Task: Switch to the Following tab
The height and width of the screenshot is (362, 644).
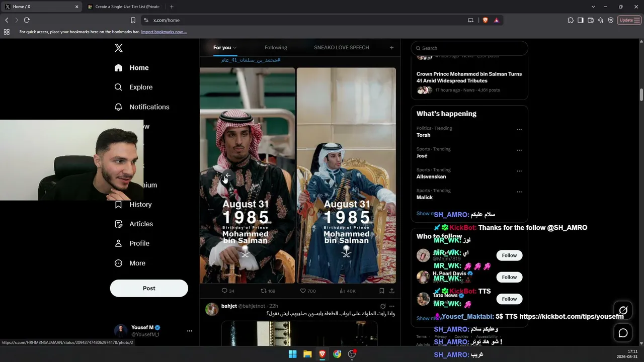Action: click(x=276, y=48)
